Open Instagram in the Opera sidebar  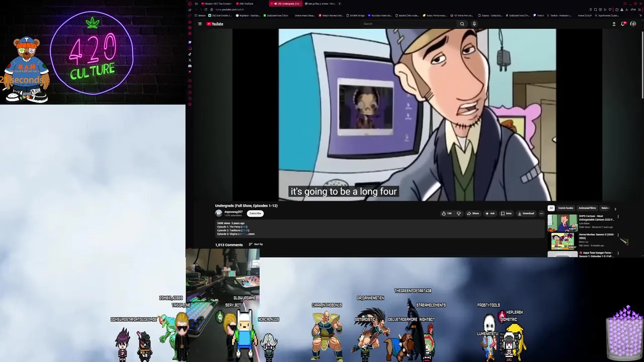(190, 48)
